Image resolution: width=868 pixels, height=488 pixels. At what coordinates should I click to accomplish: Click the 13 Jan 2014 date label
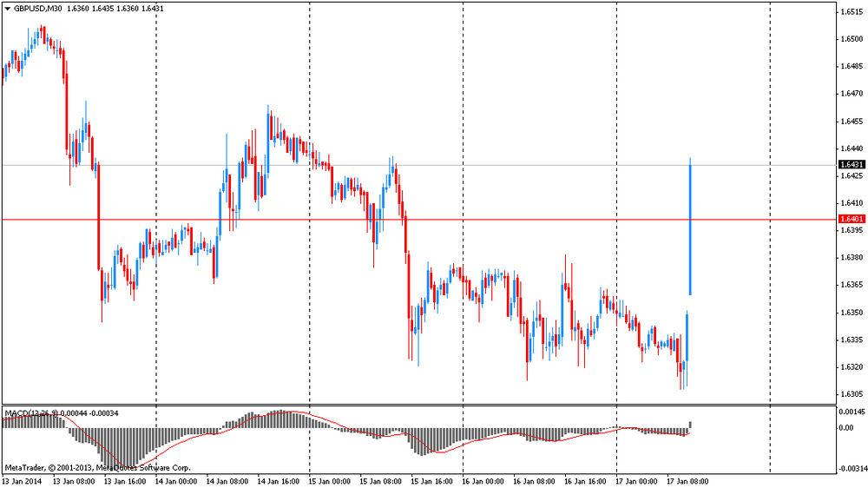23,480
